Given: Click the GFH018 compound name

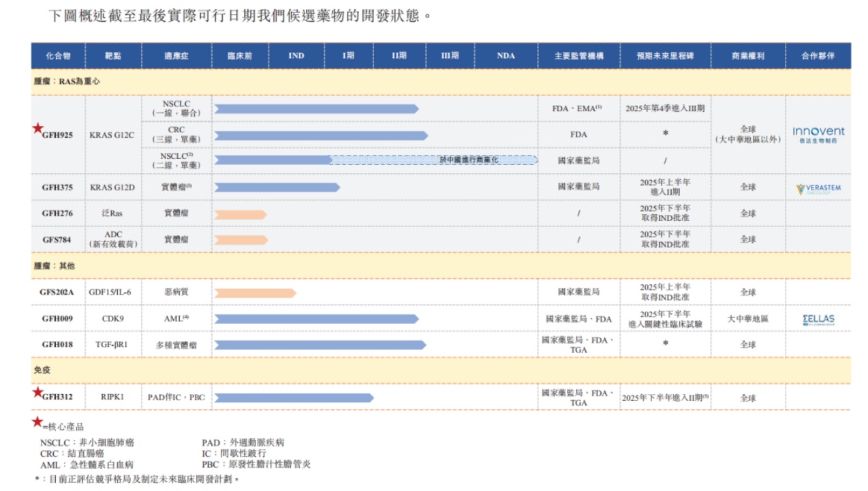Looking at the screenshot, I should [x=58, y=345].
